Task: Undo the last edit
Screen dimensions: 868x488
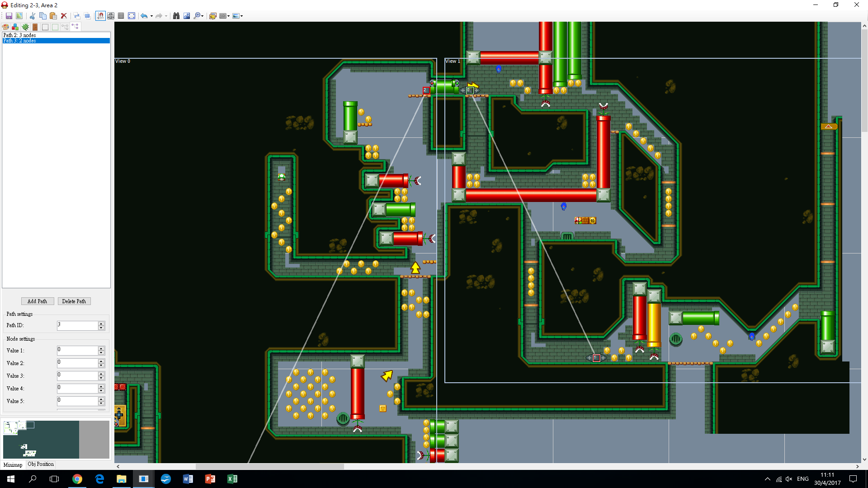Action: (x=144, y=16)
